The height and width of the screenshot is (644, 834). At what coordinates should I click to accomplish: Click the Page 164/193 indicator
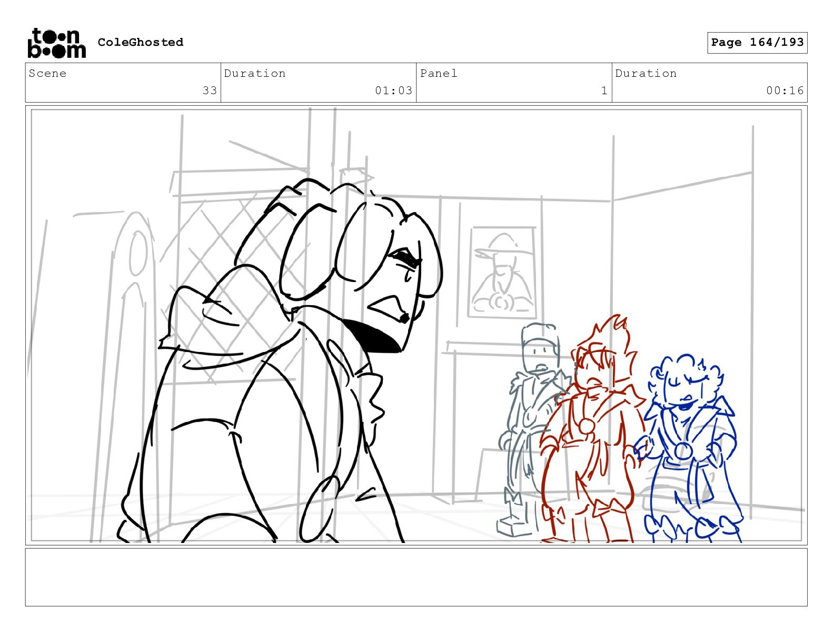point(757,43)
